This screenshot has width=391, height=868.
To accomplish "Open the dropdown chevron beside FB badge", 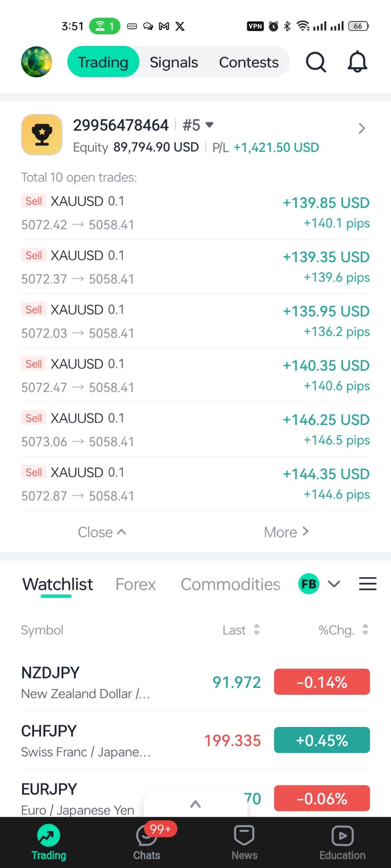I will (x=334, y=584).
